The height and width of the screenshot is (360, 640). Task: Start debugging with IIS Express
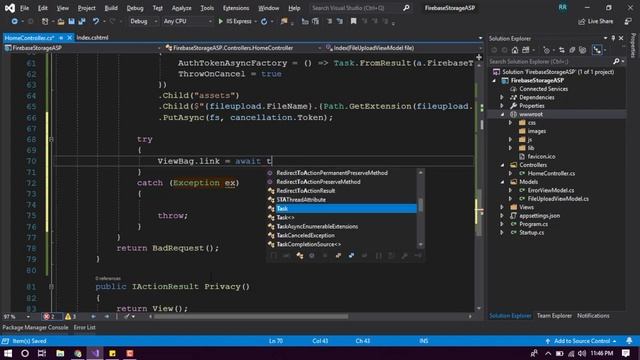point(235,21)
